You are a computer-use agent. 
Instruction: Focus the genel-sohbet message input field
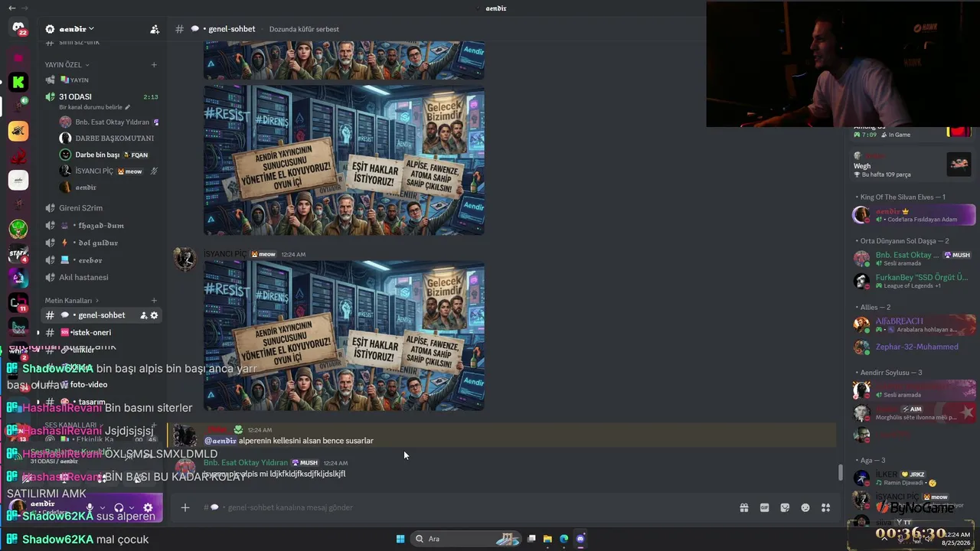pyautogui.click(x=459, y=507)
